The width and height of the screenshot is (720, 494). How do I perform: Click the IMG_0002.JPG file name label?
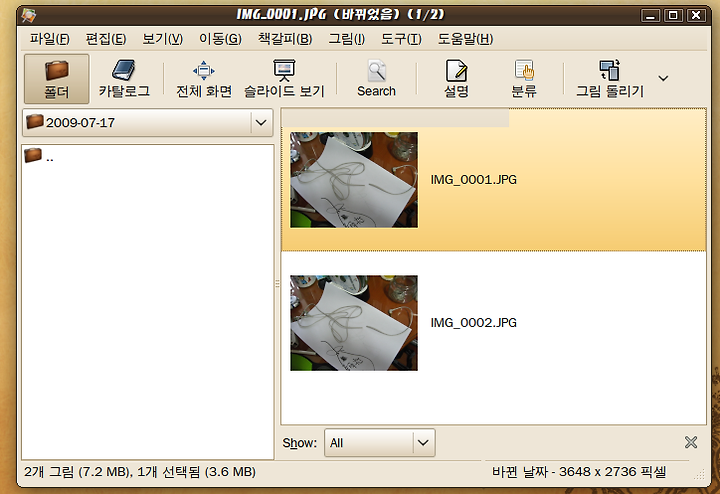point(473,323)
